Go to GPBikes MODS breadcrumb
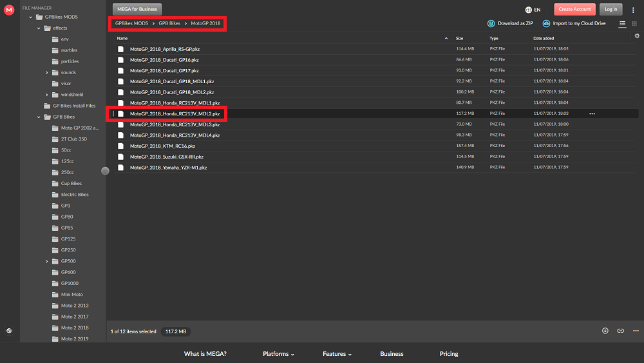The height and width of the screenshot is (363, 644). pos(131,23)
